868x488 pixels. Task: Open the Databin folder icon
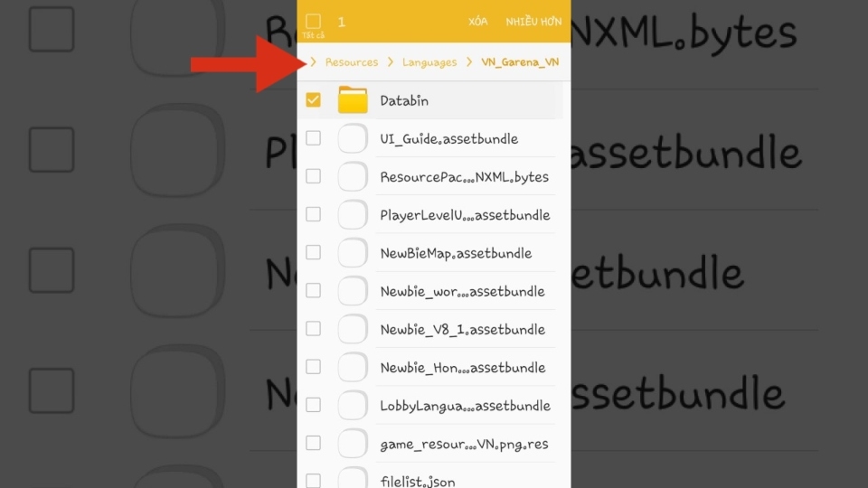pyautogui.click(x=353, y=99)
